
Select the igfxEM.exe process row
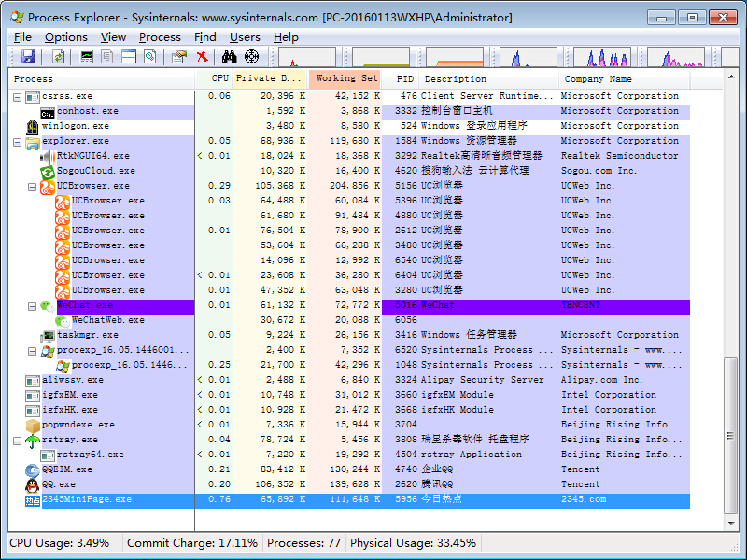(x=348, y=395)
